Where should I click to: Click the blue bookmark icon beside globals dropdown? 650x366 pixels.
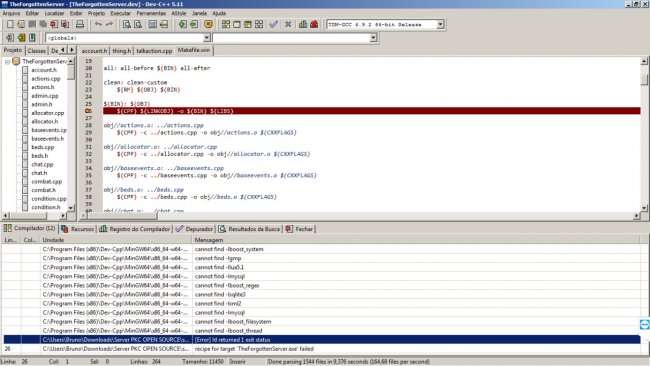32,38
